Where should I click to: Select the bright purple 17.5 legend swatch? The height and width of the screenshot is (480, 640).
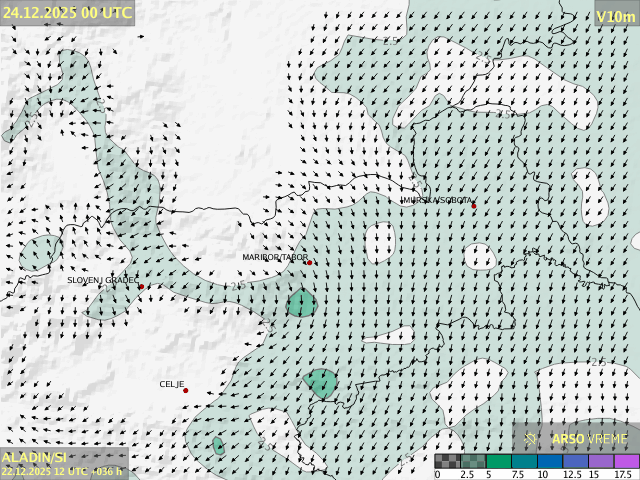pos(626,461)
